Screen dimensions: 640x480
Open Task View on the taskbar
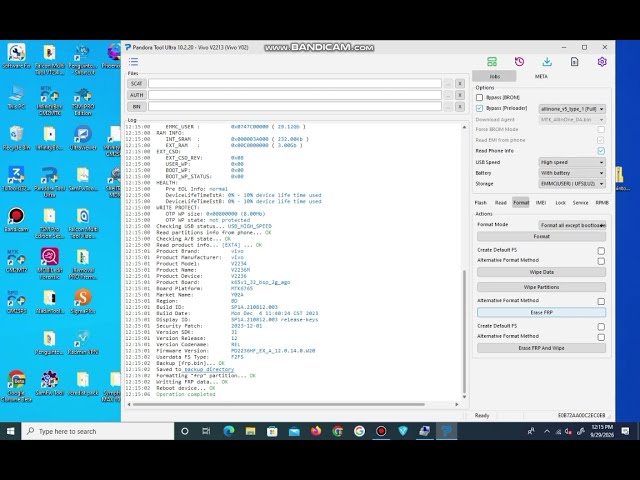(x=206, y=431)
